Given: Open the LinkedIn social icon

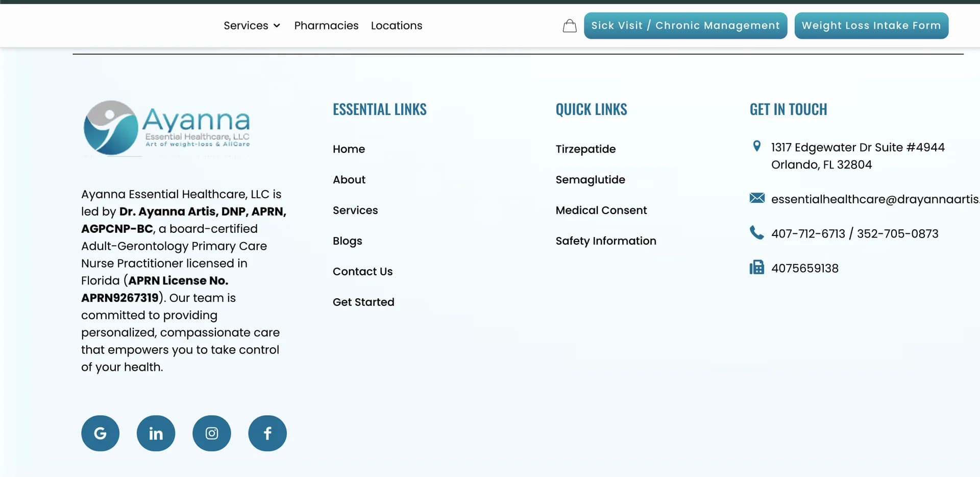Looking at the screenshot, I should click(x=156, y=433).
